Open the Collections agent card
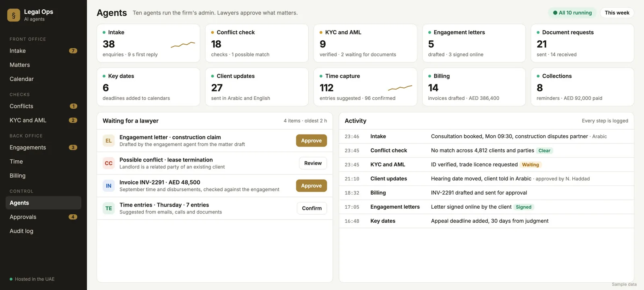The height and width of the screenshot is (290, 644). [582, 87]
